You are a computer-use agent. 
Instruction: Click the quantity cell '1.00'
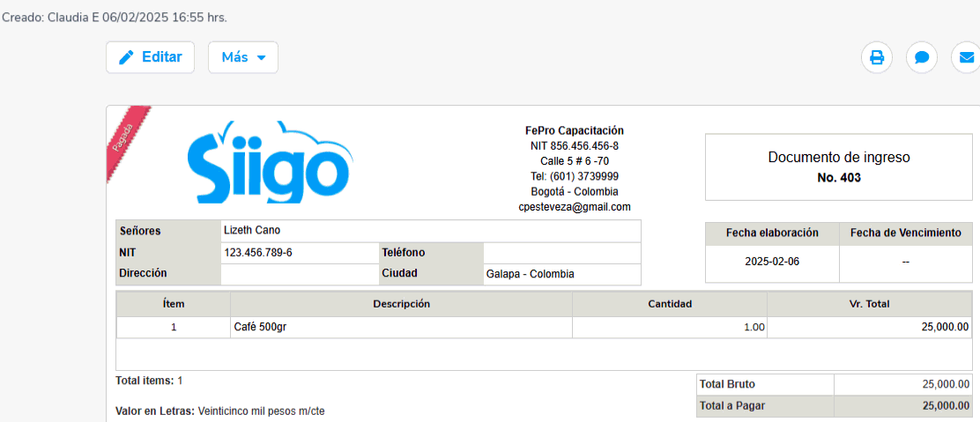(670, 327)
